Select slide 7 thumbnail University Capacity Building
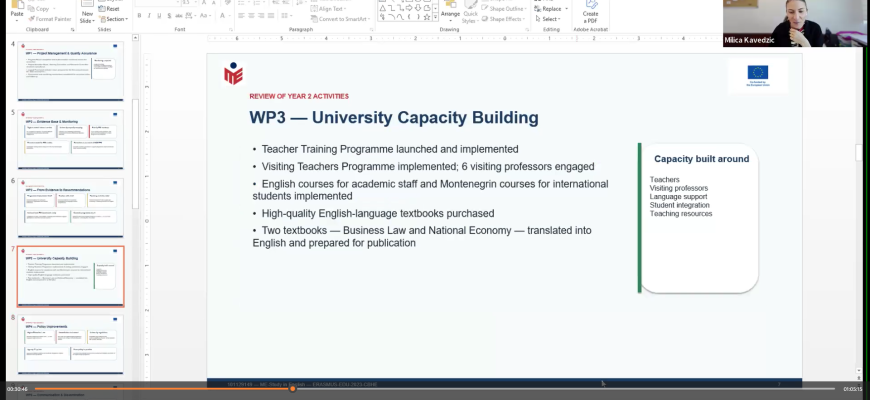The width and height of the screenshot is (870, 400). pos(70,276)
